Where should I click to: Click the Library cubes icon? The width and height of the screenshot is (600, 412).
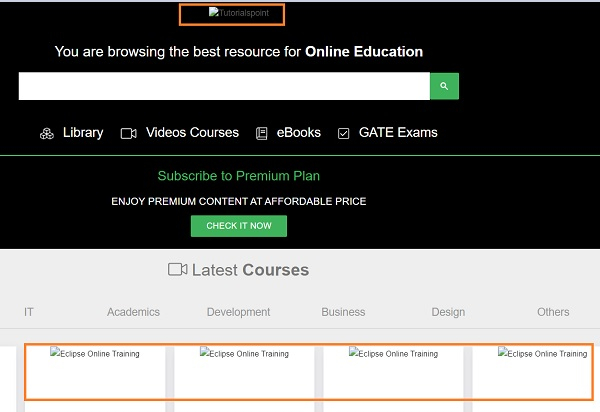[x=47, y=134]
